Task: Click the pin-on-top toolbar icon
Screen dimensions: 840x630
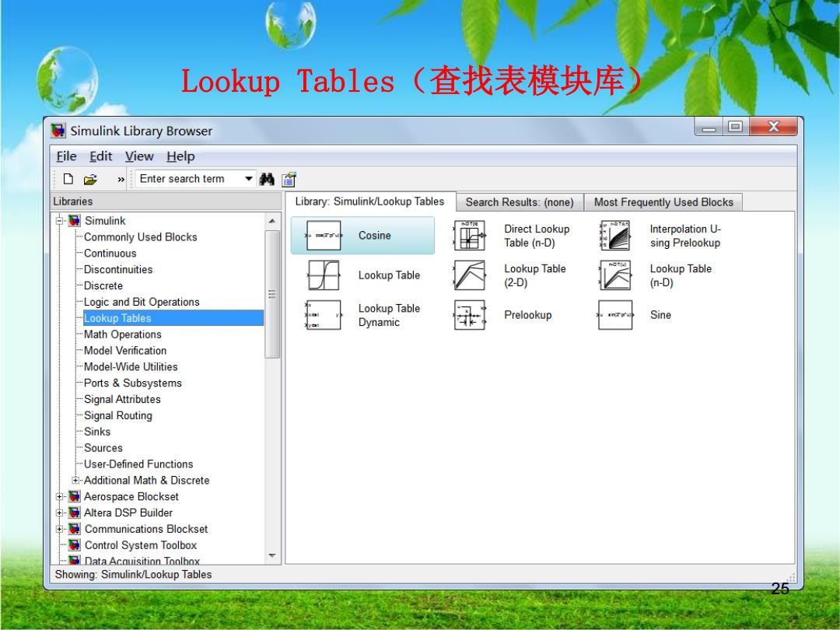Action: 289,180
